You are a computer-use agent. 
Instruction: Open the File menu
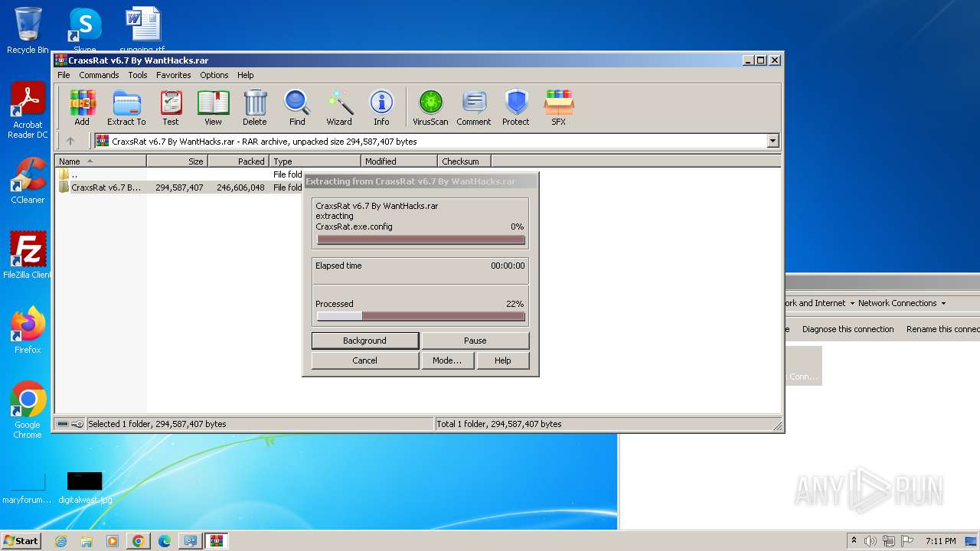(64, 75)
